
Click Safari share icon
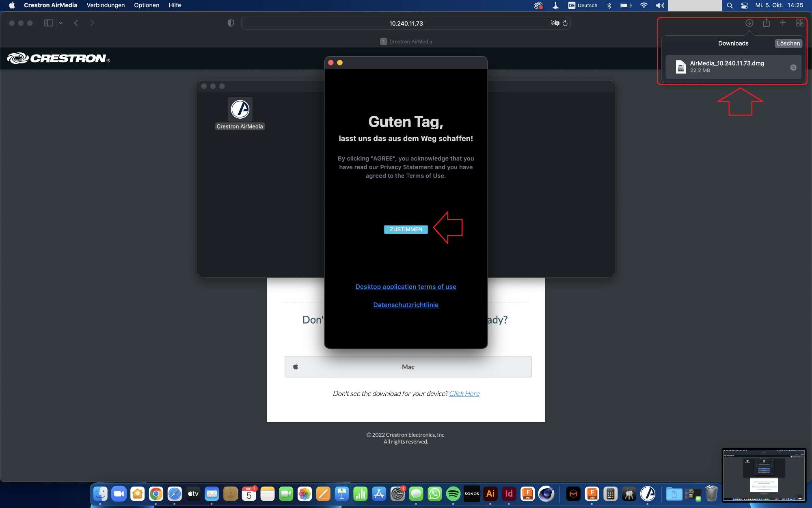point(766,23)
